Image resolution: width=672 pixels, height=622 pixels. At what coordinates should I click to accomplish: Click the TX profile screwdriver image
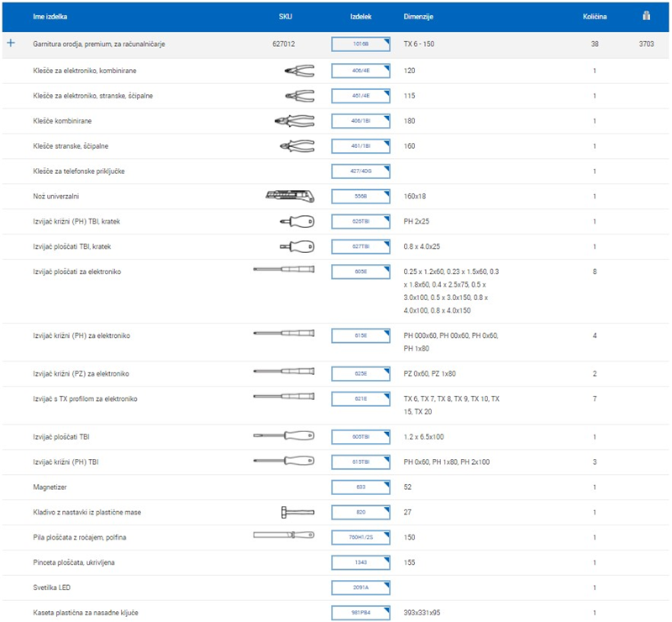click(x=284, y=396)
